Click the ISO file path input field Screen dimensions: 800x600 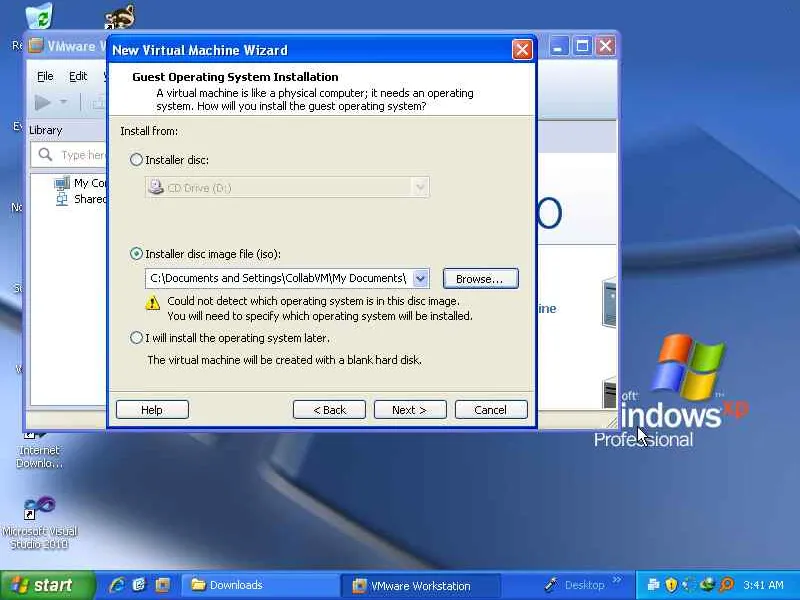pos(279,279)
